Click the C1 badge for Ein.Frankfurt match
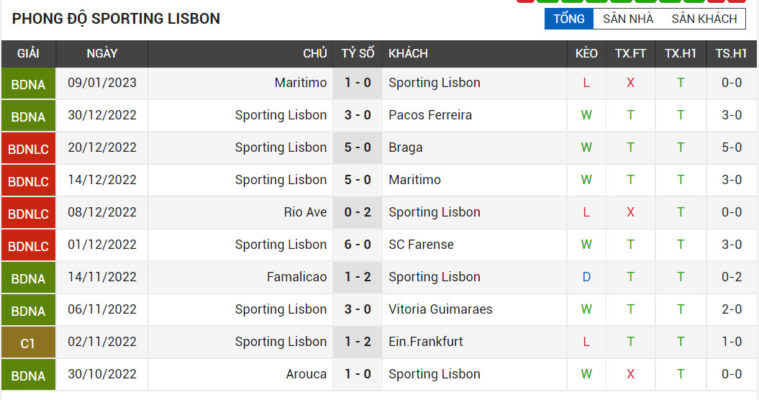Image resolution: width=759 pixels, height=400 pixels. (x=28, y=343)
